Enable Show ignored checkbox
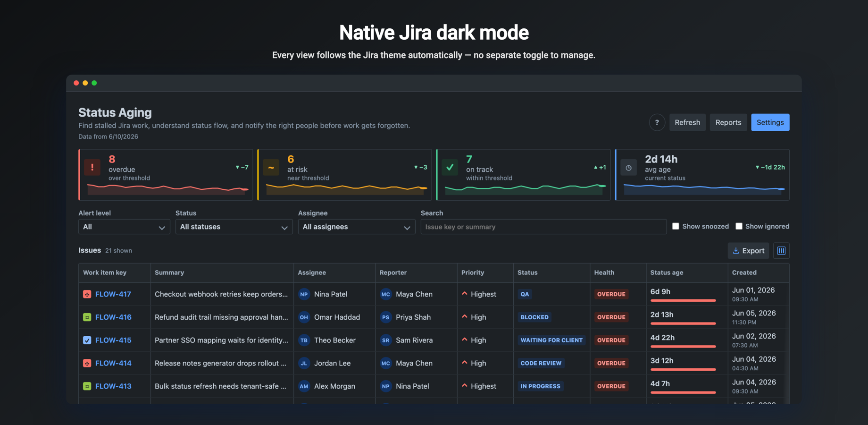This screenshot has height=425, width=868. [739, 226]
